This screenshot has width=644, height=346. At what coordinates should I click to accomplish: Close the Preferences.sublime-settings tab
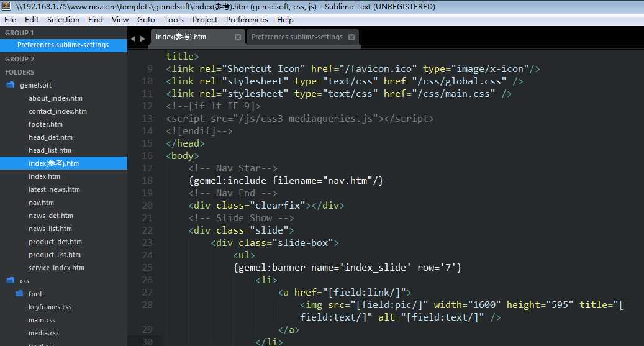(351, 37)
